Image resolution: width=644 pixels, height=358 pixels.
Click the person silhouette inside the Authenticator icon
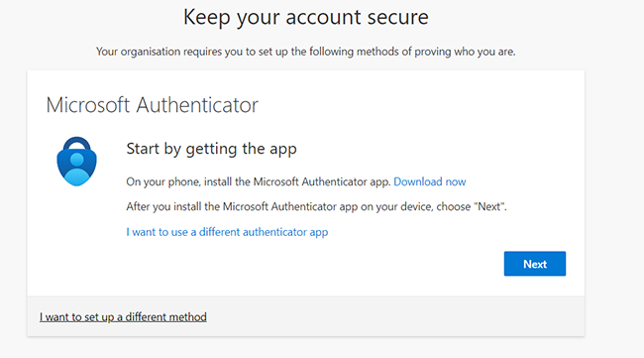click(77, 171)
